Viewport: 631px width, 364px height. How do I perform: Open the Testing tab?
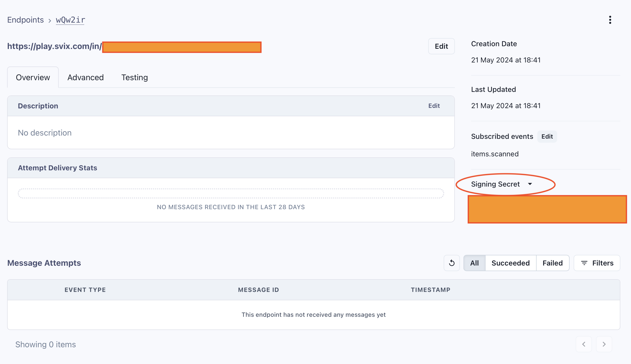pyautogui.click(x=135, y=77)
